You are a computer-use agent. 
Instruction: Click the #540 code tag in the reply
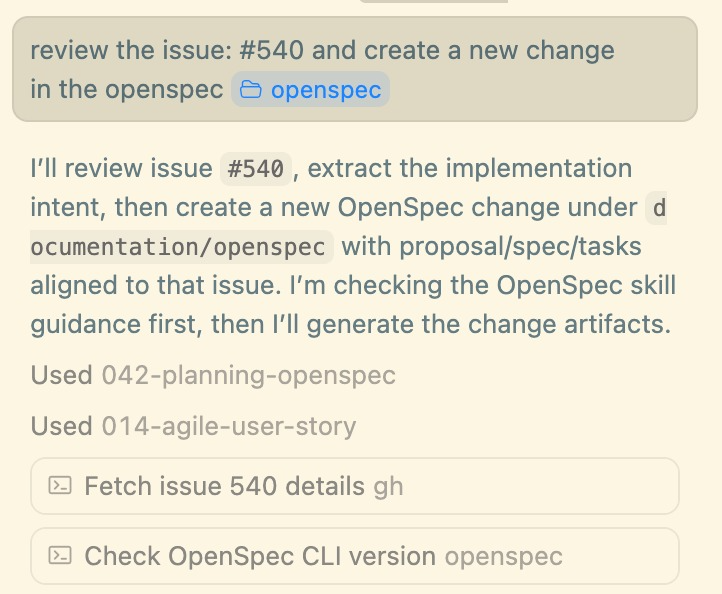pos(256,169)
